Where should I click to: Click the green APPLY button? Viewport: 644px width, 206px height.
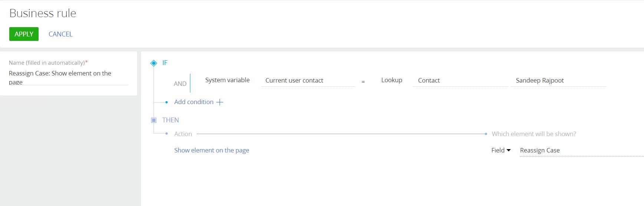(x=24, y=34)
